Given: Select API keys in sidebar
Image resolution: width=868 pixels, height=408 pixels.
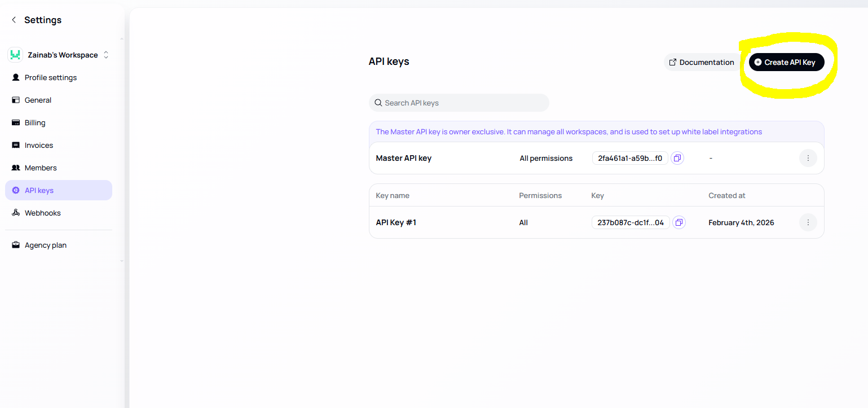Looking at the screenshot, I should [39, 190].
